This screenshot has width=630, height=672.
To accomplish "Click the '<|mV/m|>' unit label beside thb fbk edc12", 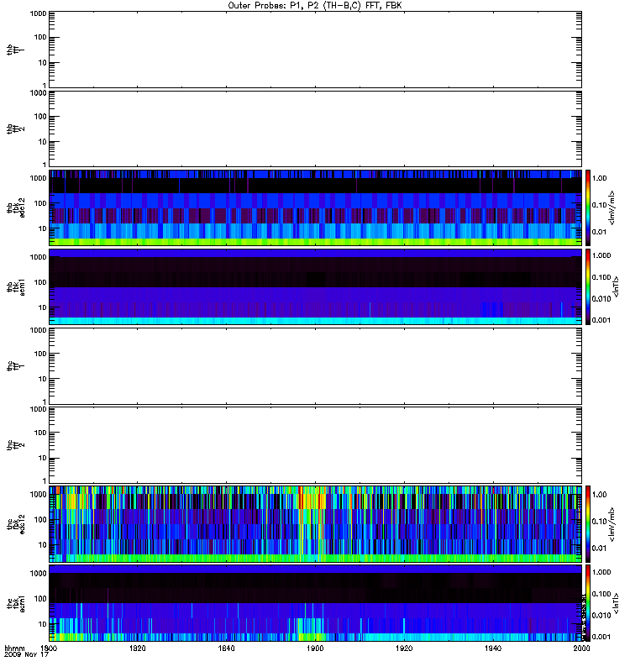I will tap(612, 207).
